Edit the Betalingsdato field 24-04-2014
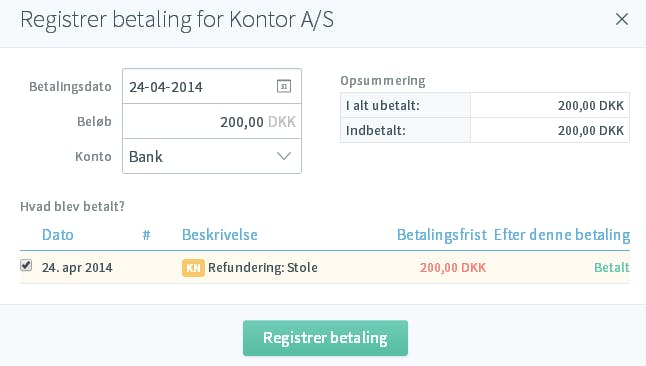 coord(212,87)
